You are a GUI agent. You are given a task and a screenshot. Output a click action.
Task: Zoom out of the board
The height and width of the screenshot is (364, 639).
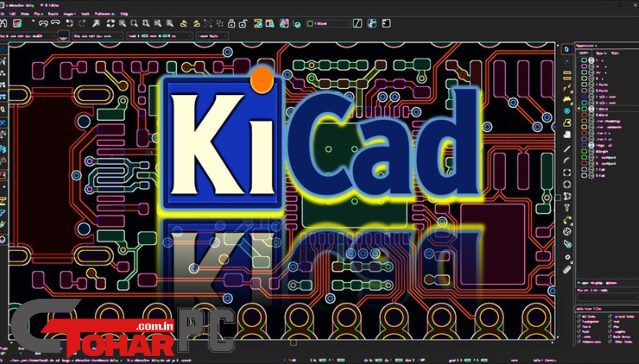pos(134,23)
